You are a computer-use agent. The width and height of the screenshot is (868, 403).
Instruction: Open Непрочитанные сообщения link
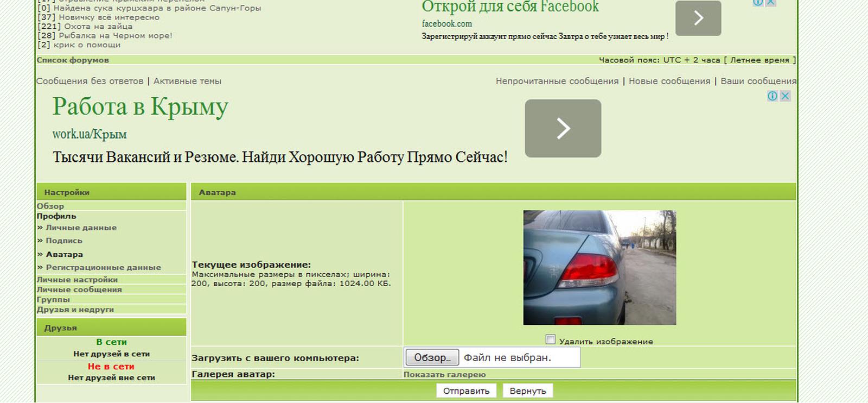pos(557,81)
